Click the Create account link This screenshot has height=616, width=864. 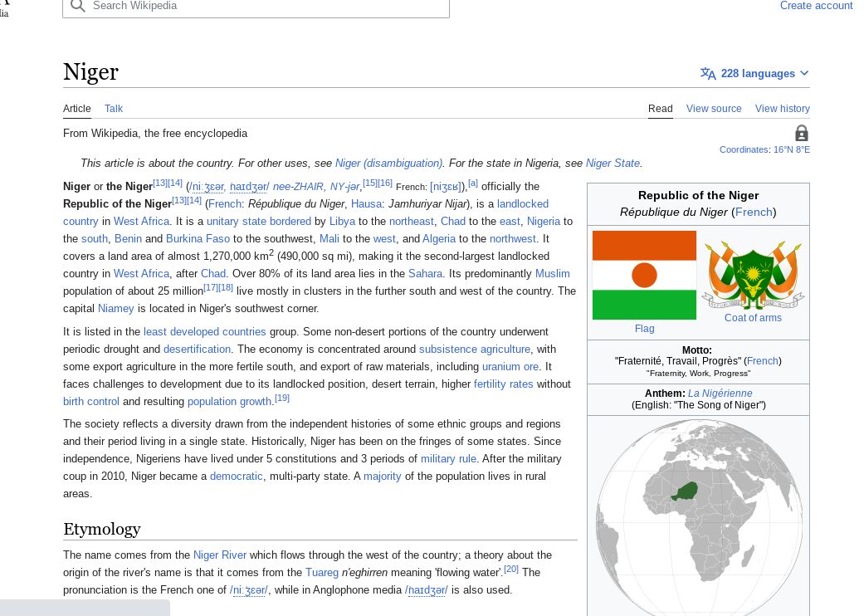point(816,6)
